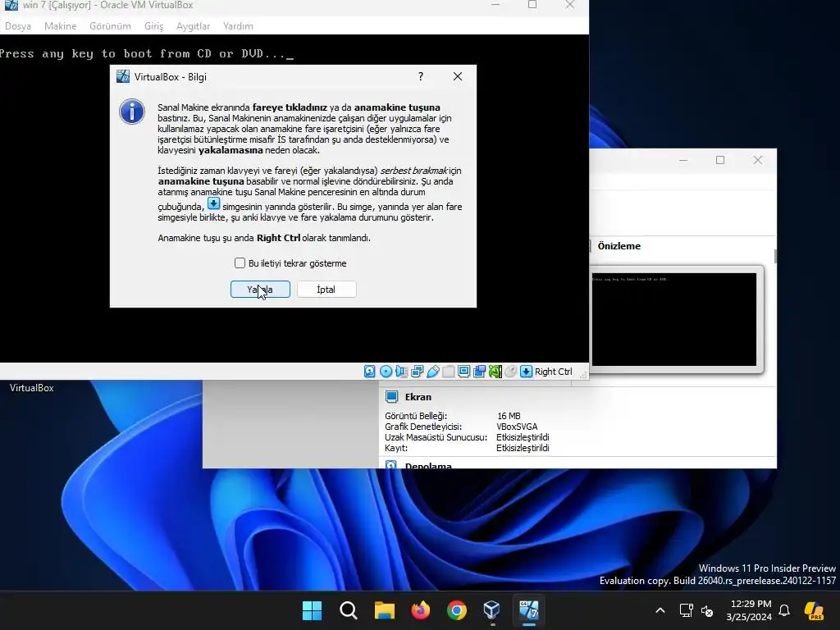The width and height of the screenshot is (840, 630).
Task: Click the 16 MB video memory value
Action: [509, 416]
